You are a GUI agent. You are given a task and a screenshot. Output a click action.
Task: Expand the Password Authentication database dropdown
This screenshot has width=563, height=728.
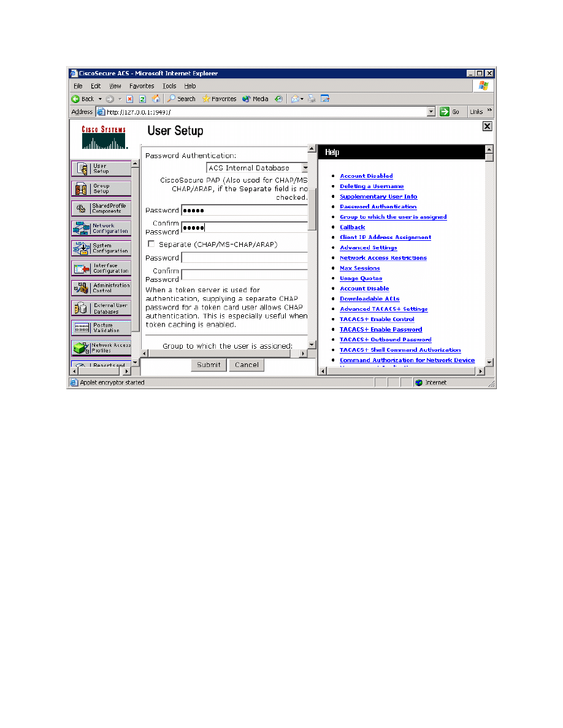[304, 168]
